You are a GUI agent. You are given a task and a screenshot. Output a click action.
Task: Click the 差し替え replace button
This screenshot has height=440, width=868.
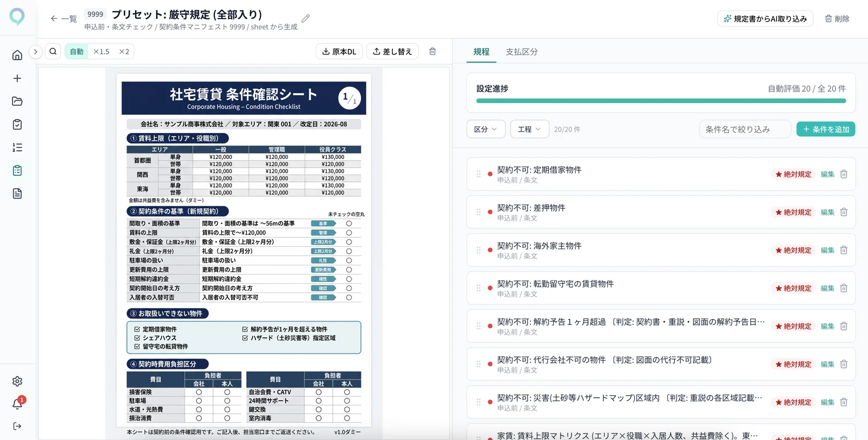[392, 52]
